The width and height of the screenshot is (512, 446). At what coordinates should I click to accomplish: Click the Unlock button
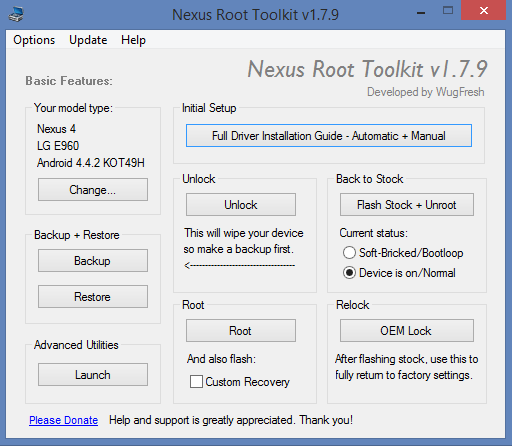tap(241, 205)
